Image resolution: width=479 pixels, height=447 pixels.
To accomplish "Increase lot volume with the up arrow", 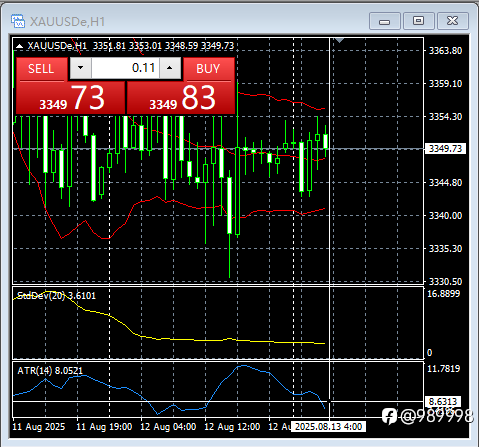I will [x=170, y=68].
